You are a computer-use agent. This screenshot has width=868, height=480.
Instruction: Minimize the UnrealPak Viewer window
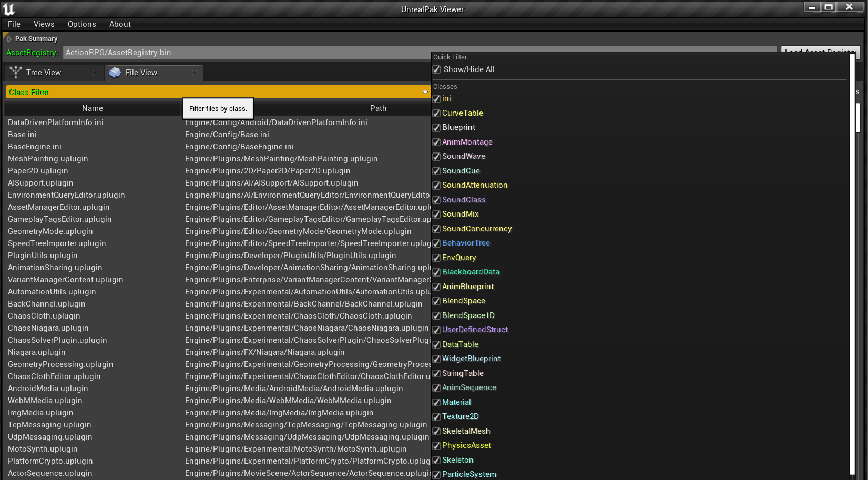click(x=812, y=7)
